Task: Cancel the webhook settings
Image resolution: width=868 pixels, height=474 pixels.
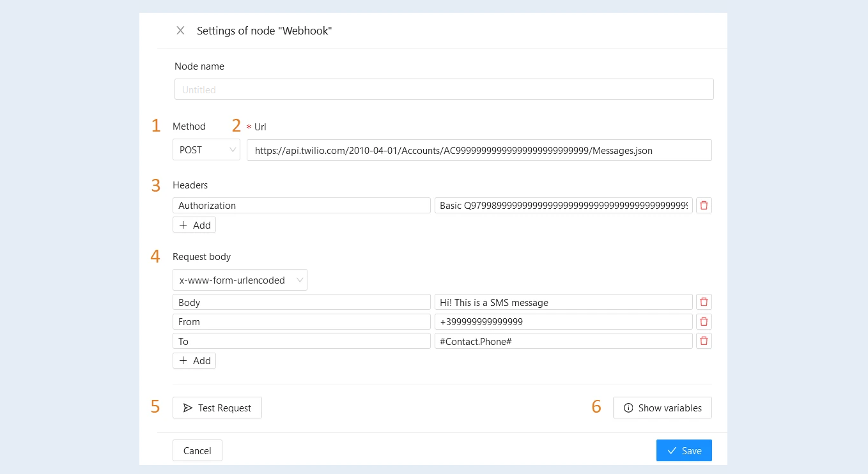Action: tap(198, 450)
